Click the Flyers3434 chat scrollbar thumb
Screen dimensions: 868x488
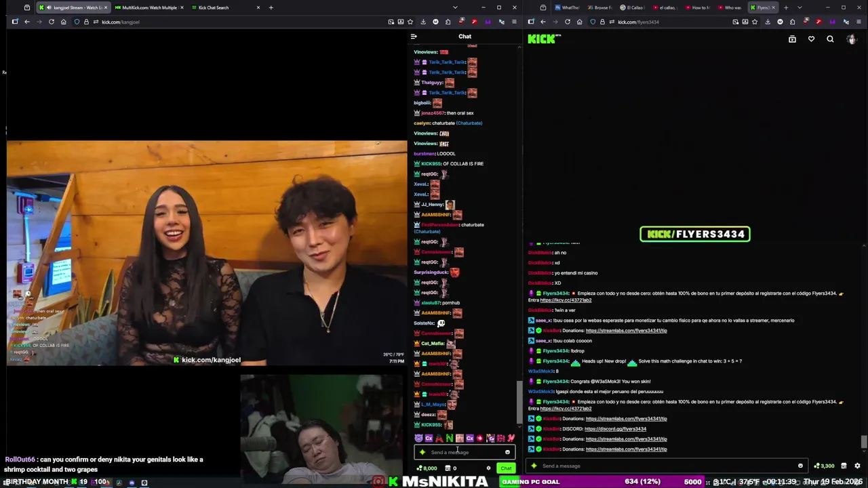tap(863, 441)
